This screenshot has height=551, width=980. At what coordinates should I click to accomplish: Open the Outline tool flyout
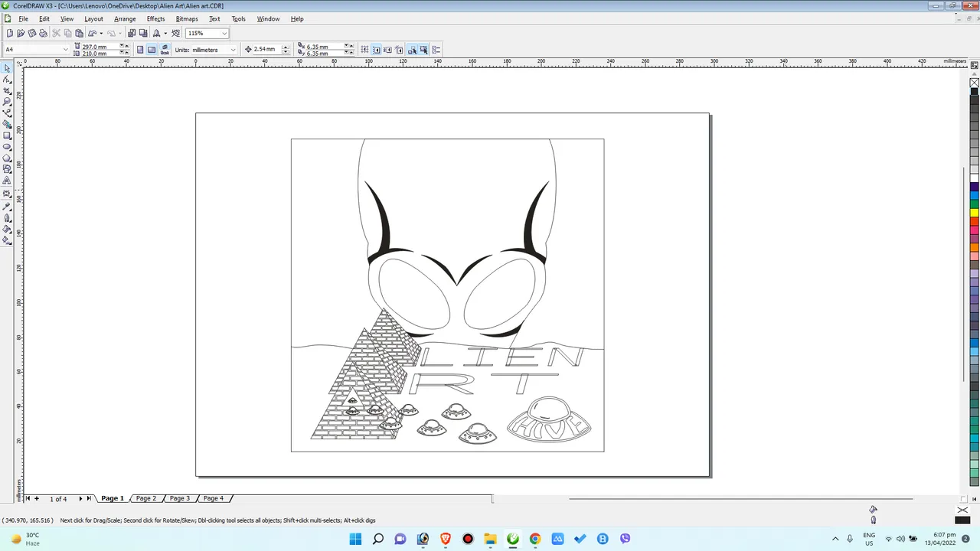click(7, 217)
